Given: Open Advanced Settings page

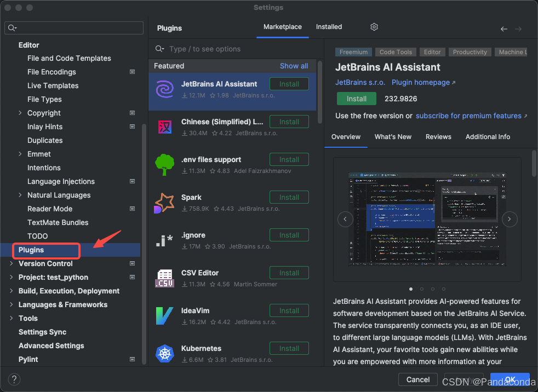Looking at the screenshot, I should (x=51, y=345).
